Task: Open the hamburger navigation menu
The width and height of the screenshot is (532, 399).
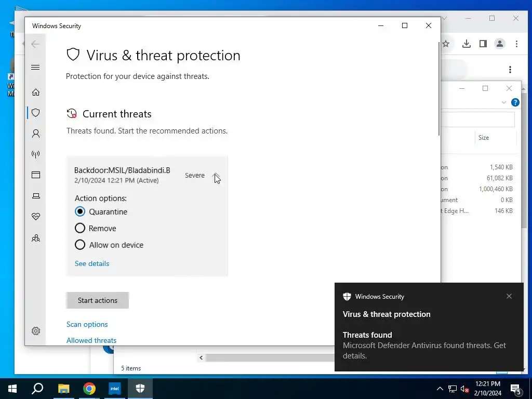Action: click(35, 67)
